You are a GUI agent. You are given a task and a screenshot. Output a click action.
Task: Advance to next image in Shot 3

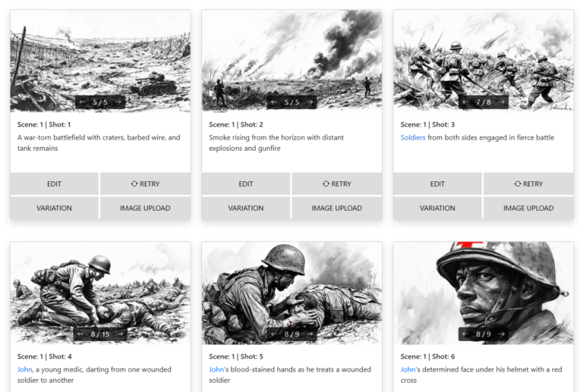click(502, 102)
